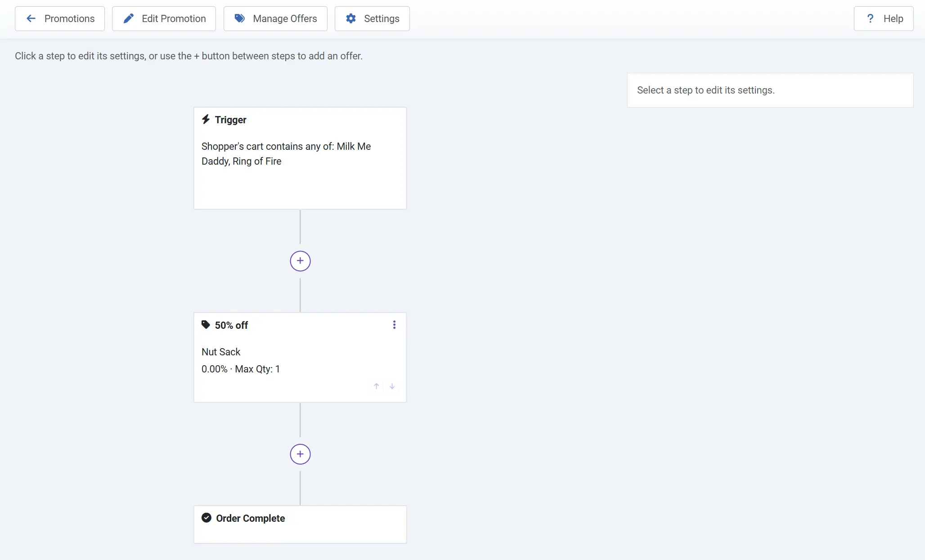This screenshot has height=560, width=925.
Task: Open the Settings page
Action: click(372, 18)
